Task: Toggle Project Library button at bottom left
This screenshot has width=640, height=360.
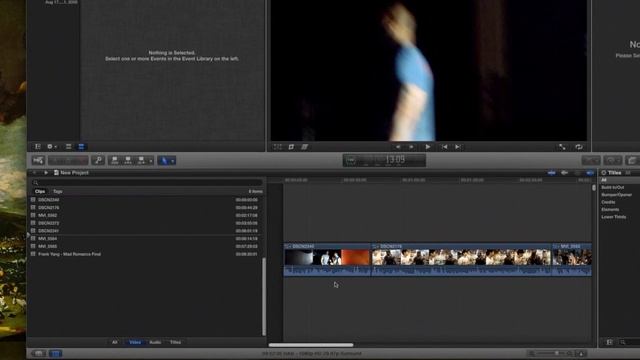Action: pos(39,353)
